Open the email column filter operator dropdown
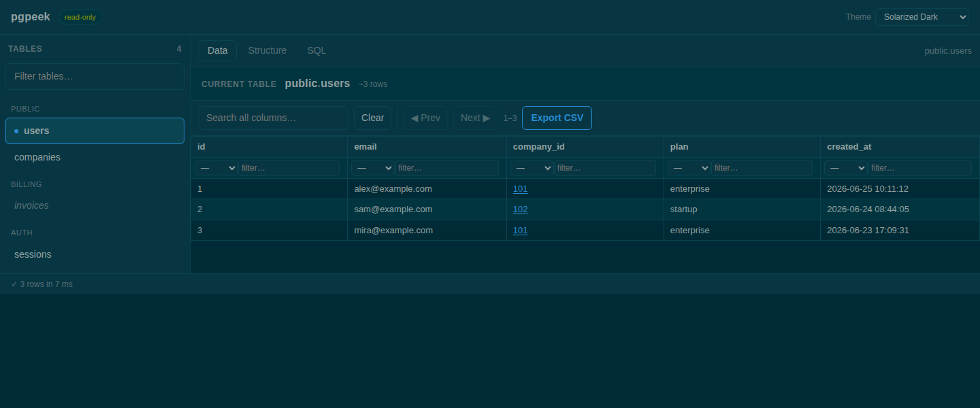 pyautogui.click(x=372, y=168)
